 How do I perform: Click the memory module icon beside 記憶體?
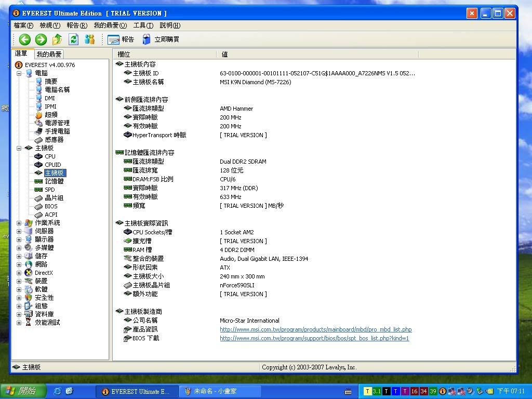point(38,181)
